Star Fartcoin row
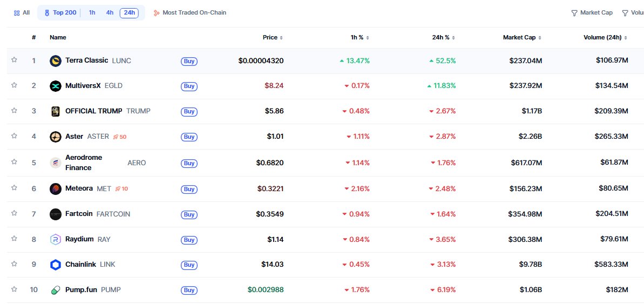Viewport: 644px width, 304px height. coord(14,213)
